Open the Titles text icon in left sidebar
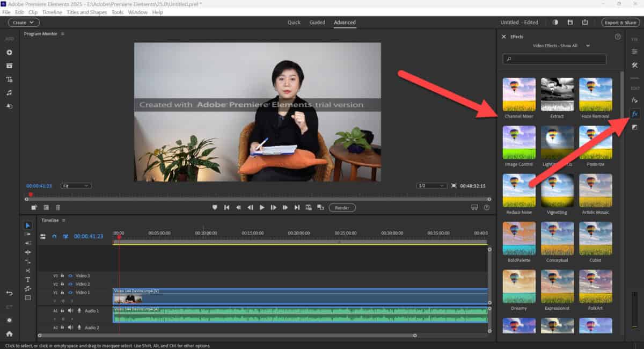The height and width of the screenshot is (349, 644). point(9,79)
